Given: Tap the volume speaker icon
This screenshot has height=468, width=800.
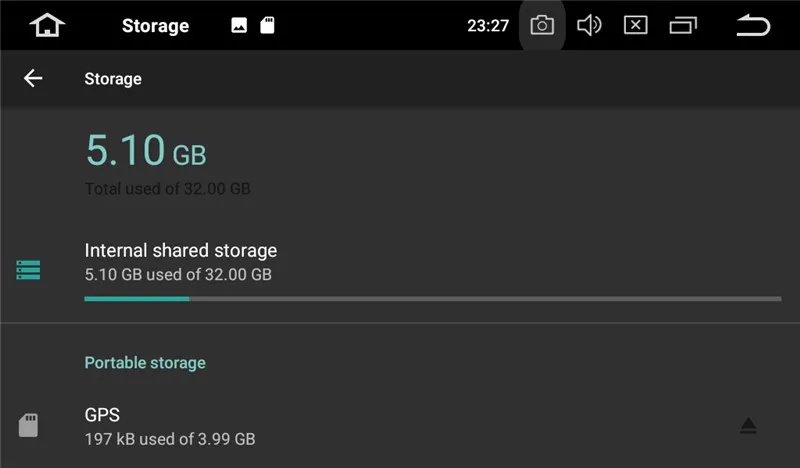Looking at the screenshot, I should click(x=589, y=25).
